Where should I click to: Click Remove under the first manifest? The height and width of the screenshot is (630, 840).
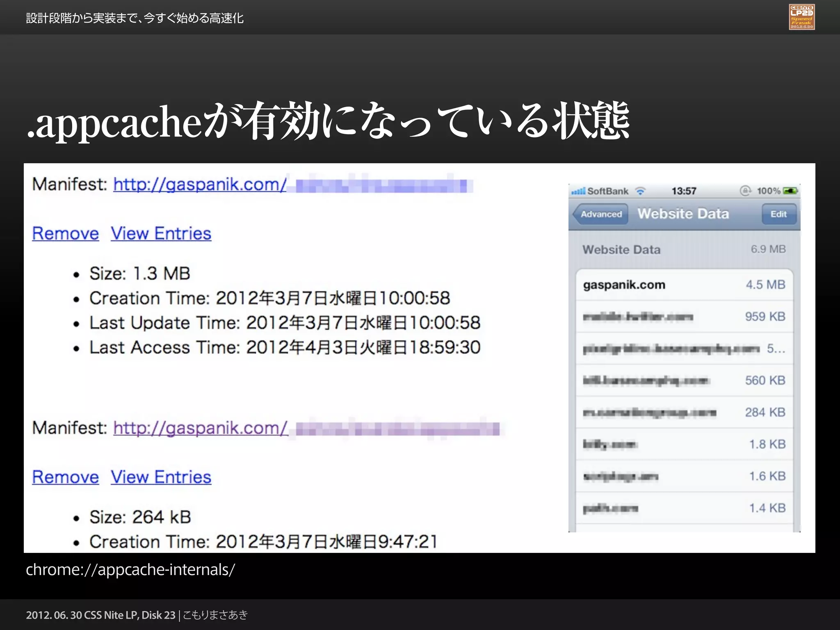point(66,233)
